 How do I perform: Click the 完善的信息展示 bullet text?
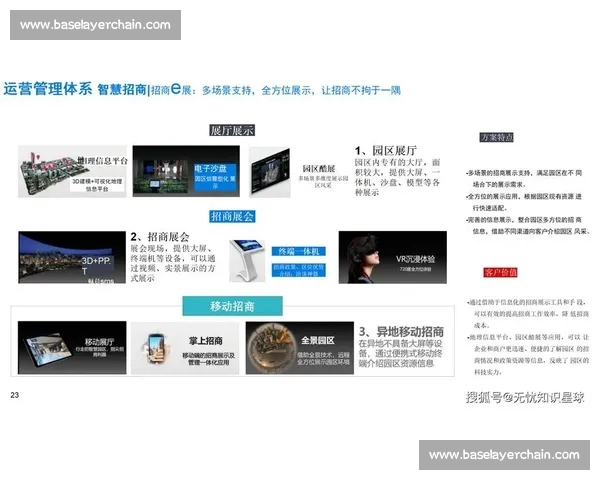tap(528, 225)
